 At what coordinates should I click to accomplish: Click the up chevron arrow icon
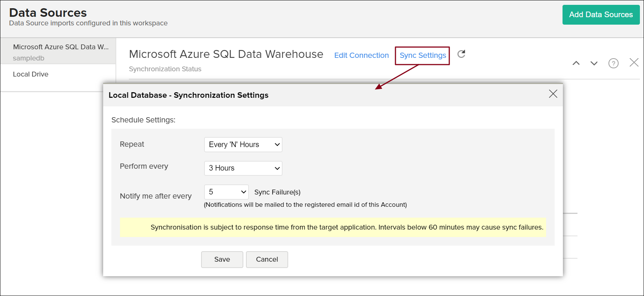pyautogui.click(x=576, y=63)
